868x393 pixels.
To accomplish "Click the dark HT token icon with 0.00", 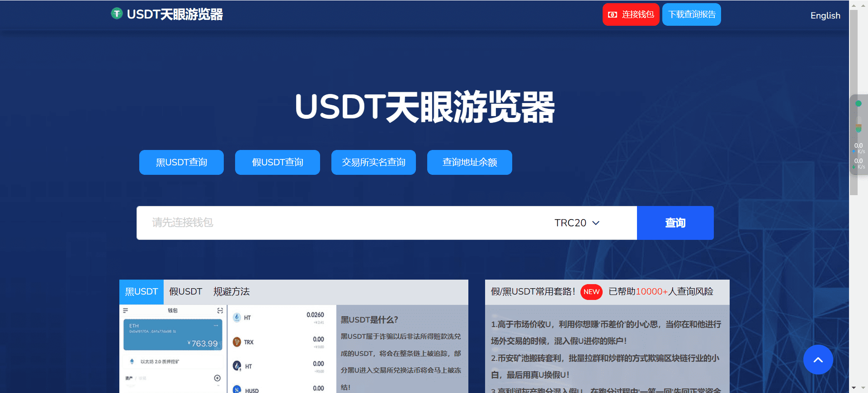I will [237, 366].
